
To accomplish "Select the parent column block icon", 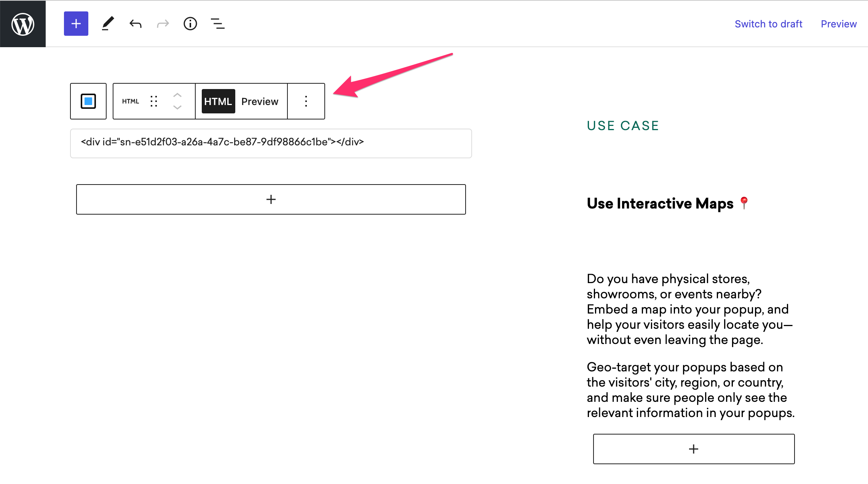I will (88, 101).
